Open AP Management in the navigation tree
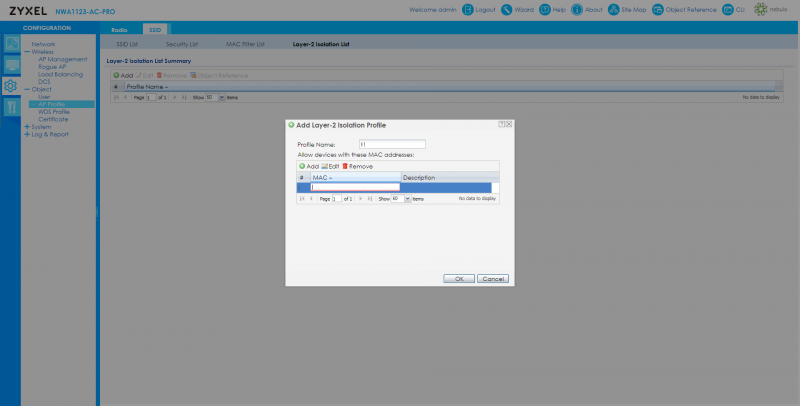Image resolution: width=800 pixels, height=406 pixels. tap(63, 59)
